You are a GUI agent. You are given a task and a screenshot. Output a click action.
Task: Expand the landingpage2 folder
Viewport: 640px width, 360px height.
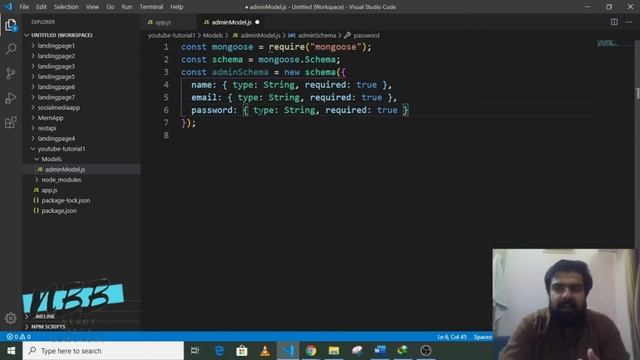(56, 56)
